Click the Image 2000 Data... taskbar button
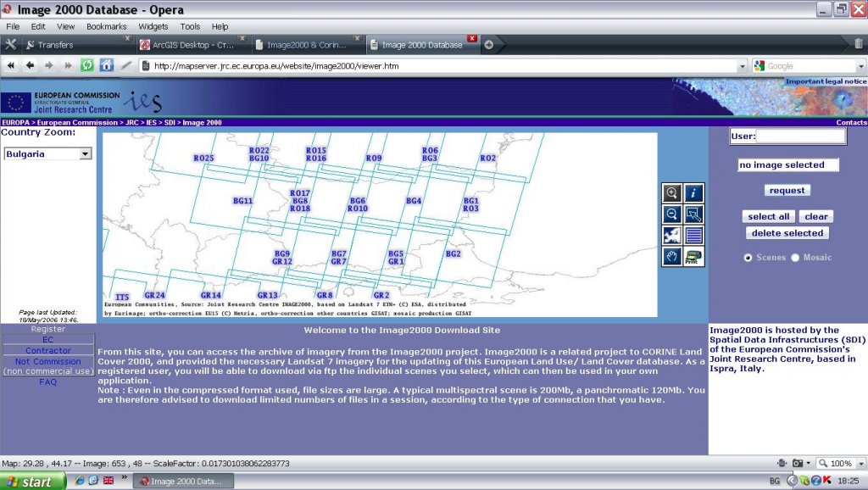 [x=183, y=482]
